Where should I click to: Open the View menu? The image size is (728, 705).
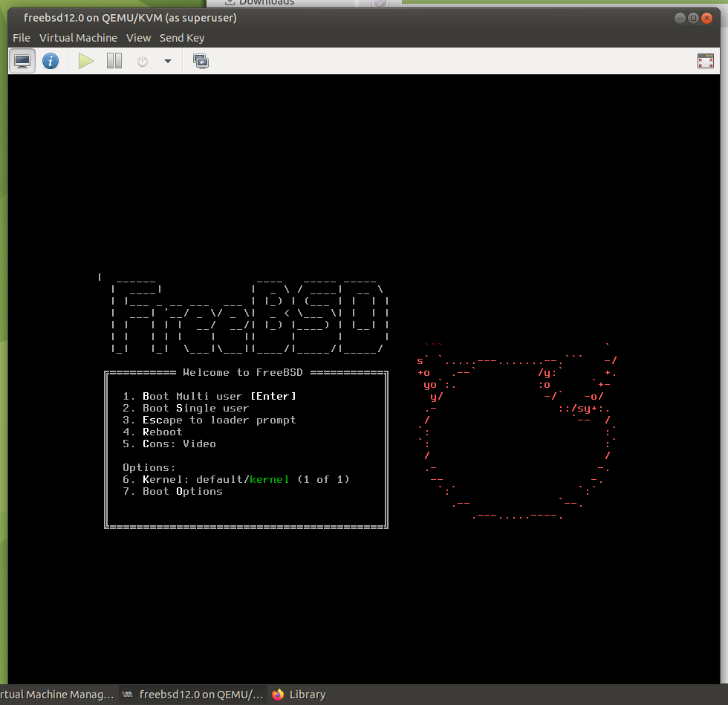click(x=138, y=38)
